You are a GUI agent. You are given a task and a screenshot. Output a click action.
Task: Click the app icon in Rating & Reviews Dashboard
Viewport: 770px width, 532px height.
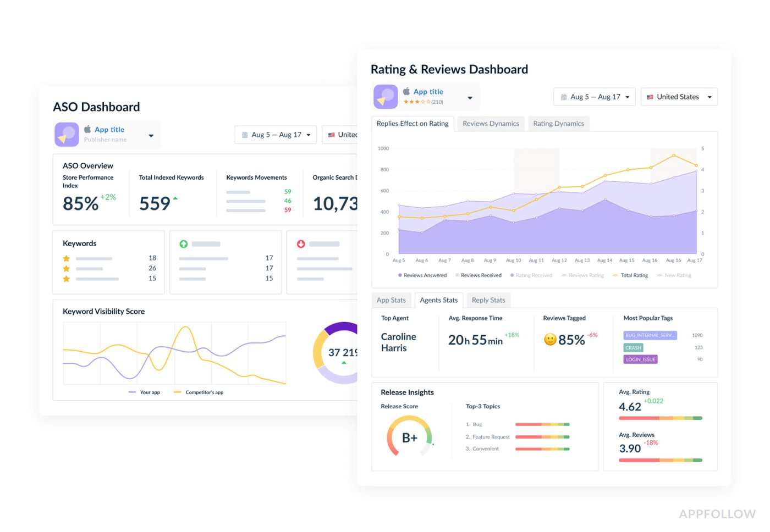386,97
